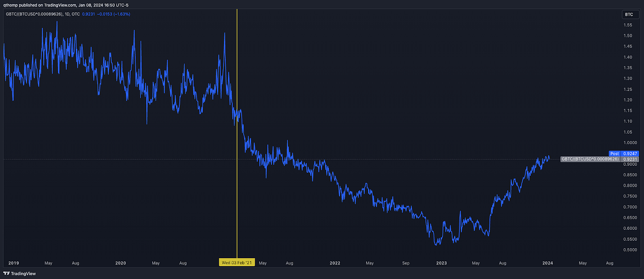Select the GBTC/(BTCUSD*0.00089626) price axis label

589,159
